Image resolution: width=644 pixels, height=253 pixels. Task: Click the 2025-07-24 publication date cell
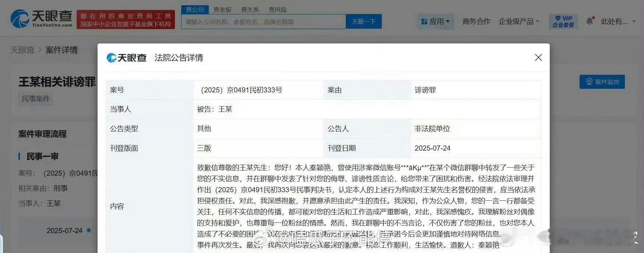tap(476, 148)
